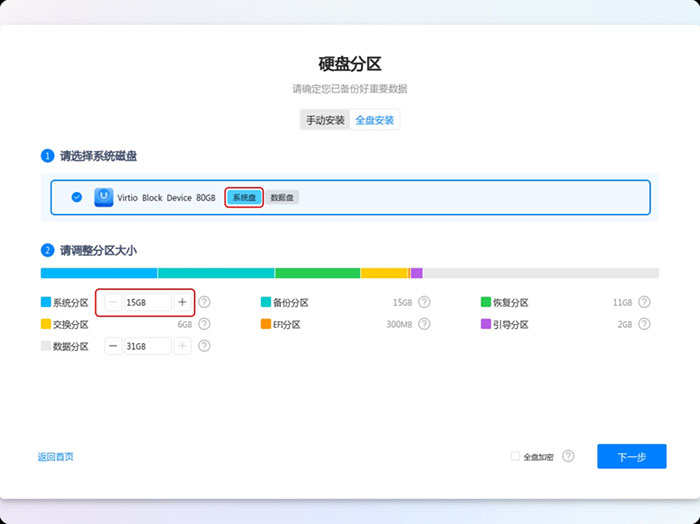Decrease 数据分区 size with minus button
700x524 pixels.
point(113,346)
